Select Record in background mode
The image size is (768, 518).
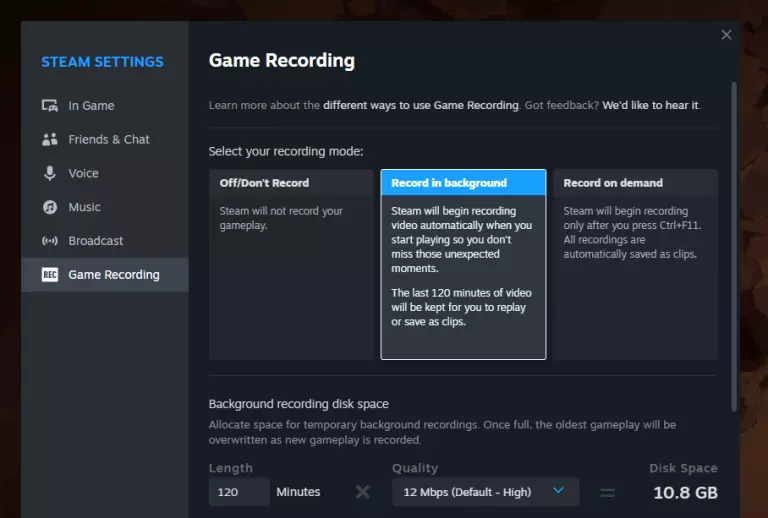(x=463, y=264)
